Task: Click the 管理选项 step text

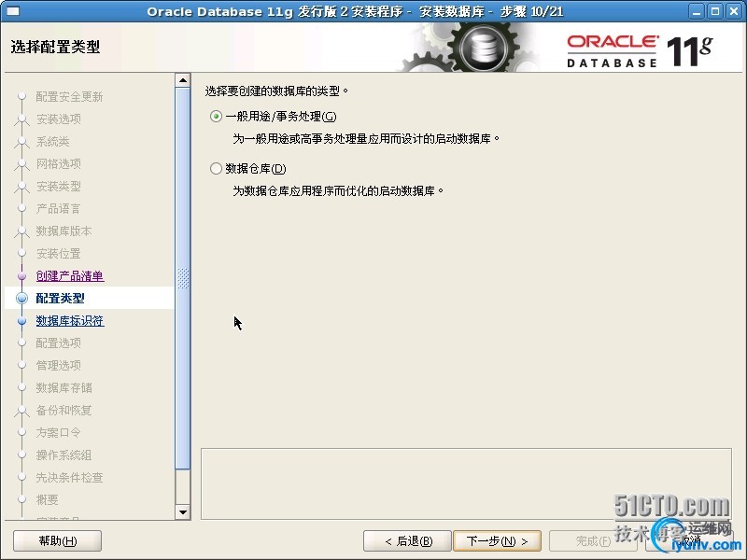Action: click(x=59, y=365)
